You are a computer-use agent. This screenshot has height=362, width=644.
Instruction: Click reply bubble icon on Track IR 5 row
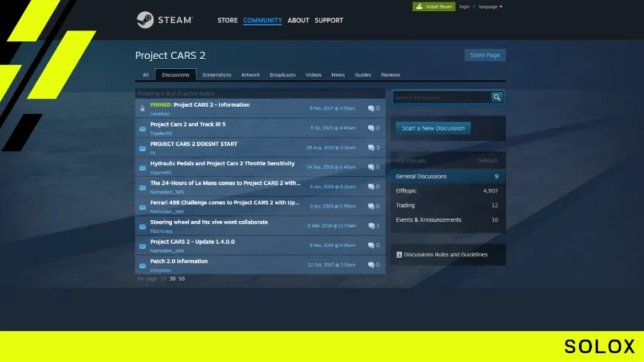point(371,128)
